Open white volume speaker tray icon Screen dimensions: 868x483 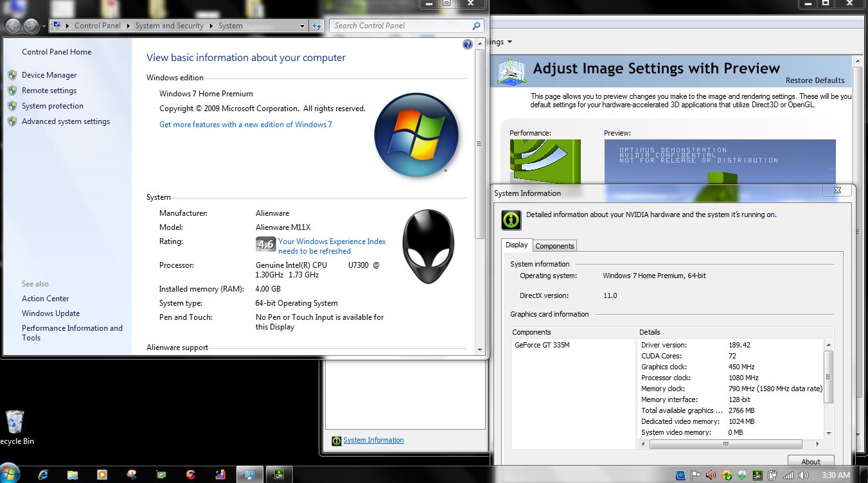coord(804,476)
